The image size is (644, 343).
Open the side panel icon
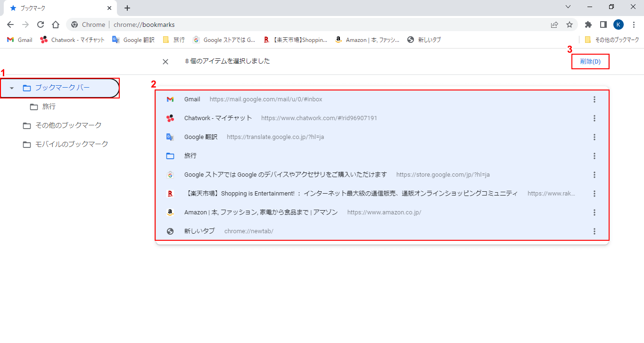(x=603, y=24)
